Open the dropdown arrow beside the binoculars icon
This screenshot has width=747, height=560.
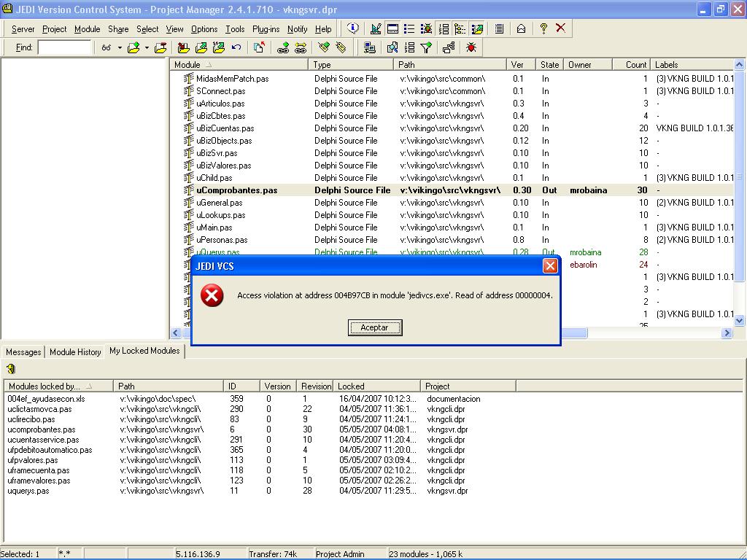click(120, 47)
